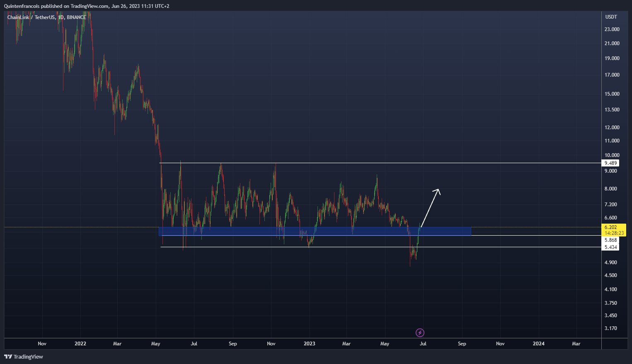Click the 6.600 price axis value
632x364 pixels.
(610, 218)
